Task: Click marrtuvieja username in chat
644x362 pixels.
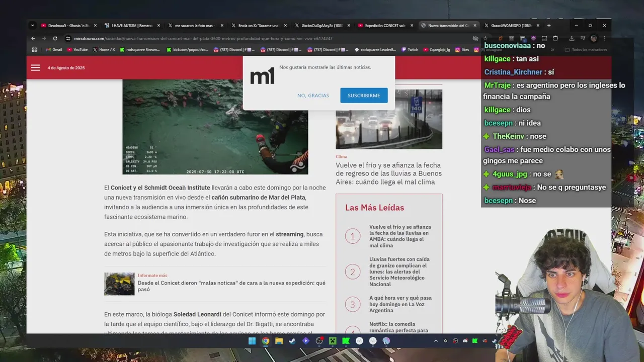Action: click(x=511, y=188)
